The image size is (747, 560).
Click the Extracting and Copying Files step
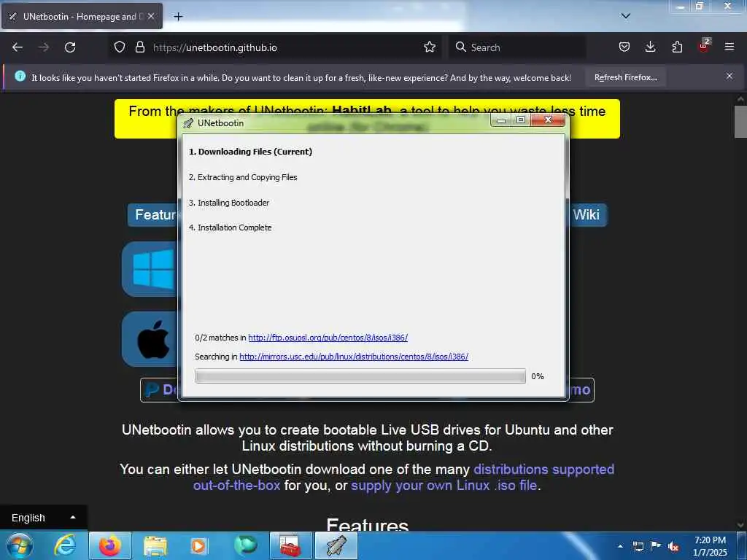pyautogui.click(x=243, y=177)
